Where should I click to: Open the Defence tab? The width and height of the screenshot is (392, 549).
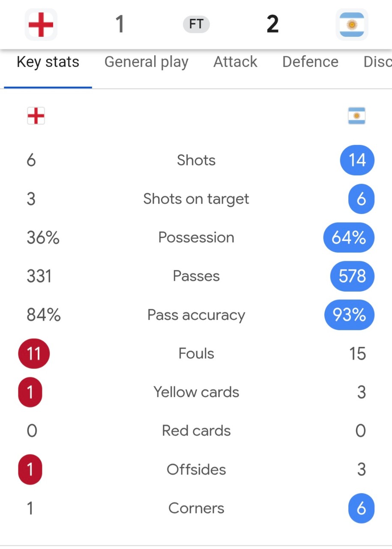pos(311,62)
